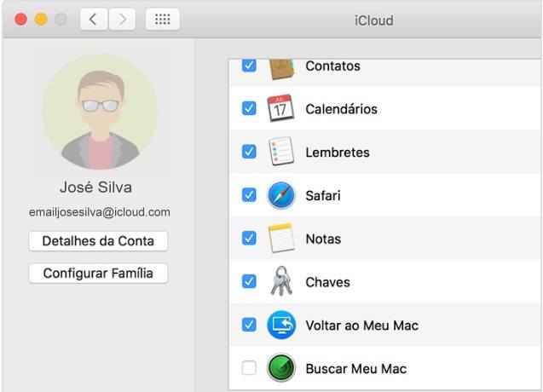Click the Notas notepad icon

[x=280, y=239]
